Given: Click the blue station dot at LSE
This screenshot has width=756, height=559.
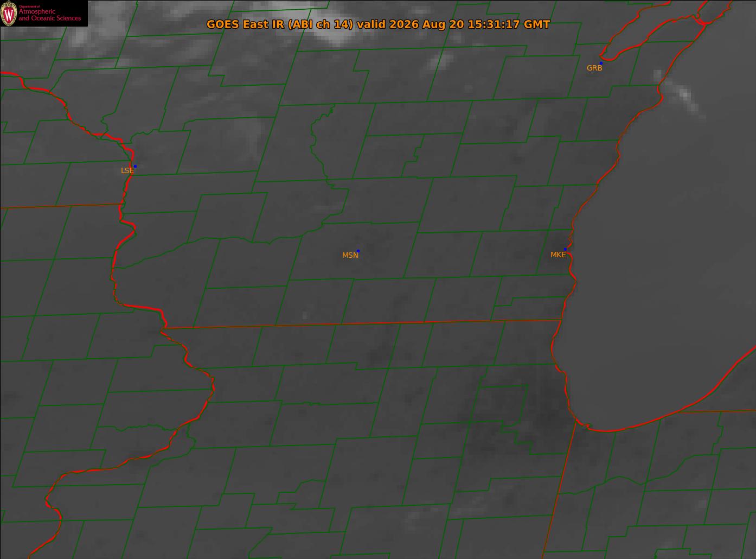Looking at the screenshot, I should coord(135,166).
